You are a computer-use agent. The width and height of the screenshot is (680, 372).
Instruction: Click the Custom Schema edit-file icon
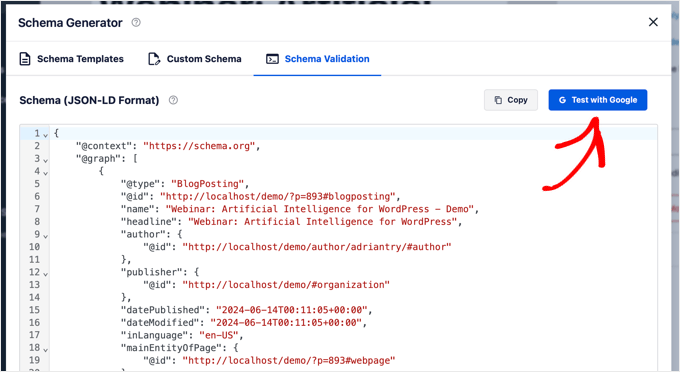(x=154, y=59)
